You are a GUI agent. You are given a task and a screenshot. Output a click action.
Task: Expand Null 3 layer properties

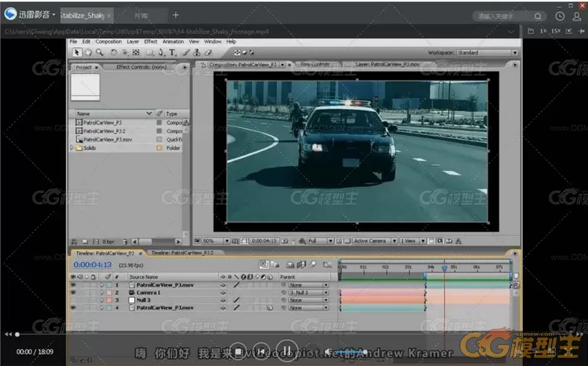pos(102,300)
